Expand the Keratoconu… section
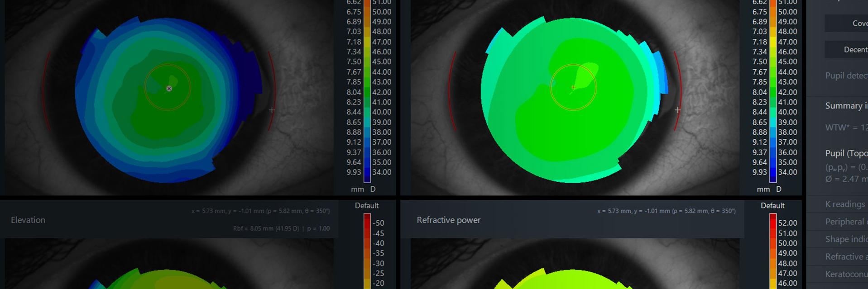 [x=837, y=274]
